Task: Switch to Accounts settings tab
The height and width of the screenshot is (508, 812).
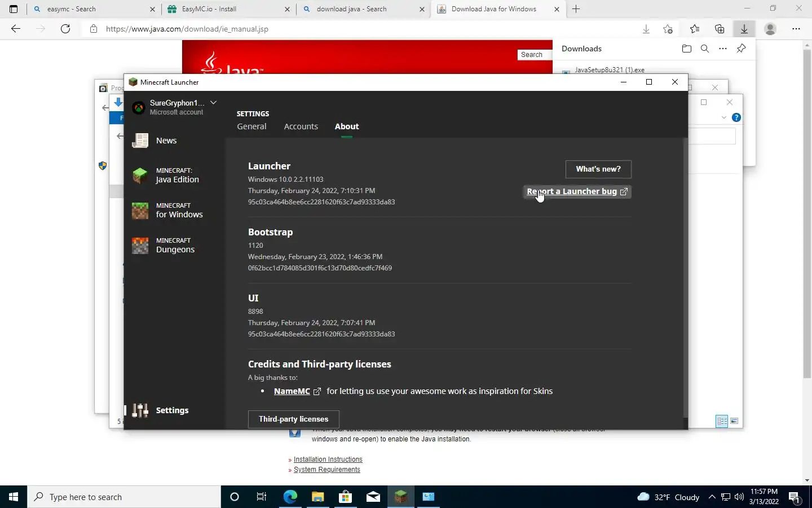Action: click(x=301, y=126)
